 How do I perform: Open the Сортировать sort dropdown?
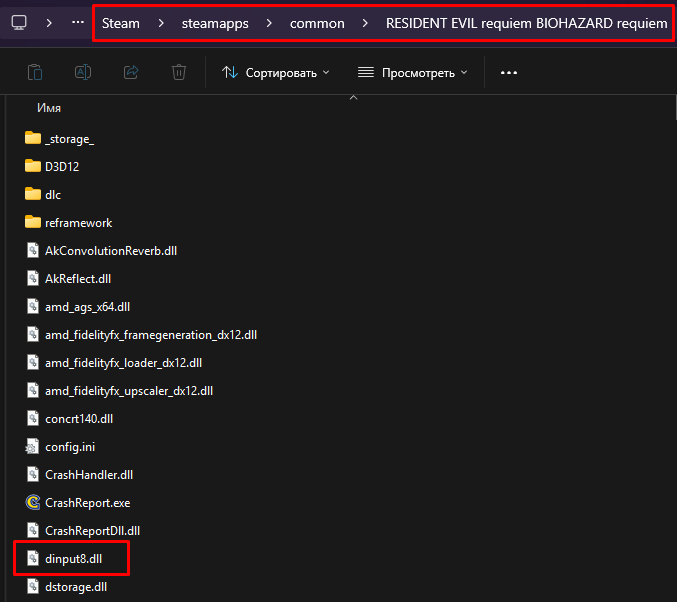click(275, 72)
